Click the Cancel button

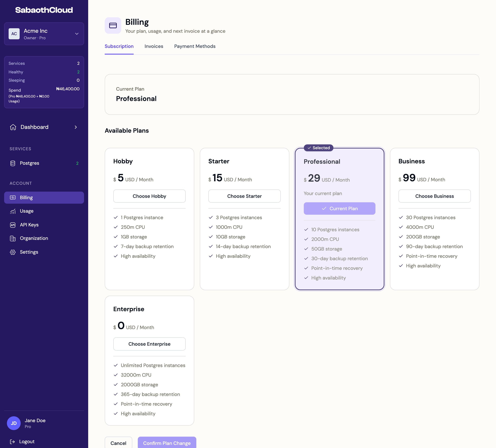click(118, 443)
